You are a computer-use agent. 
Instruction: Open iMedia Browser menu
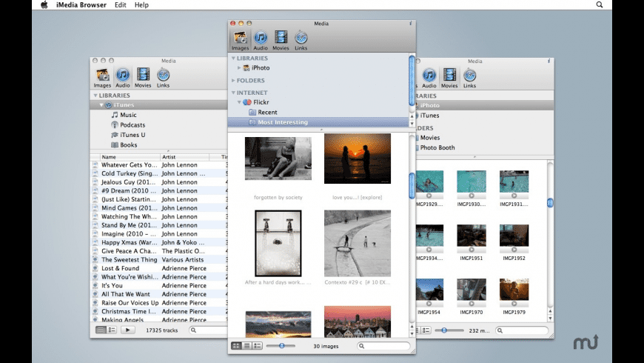(x=81, y=5)
